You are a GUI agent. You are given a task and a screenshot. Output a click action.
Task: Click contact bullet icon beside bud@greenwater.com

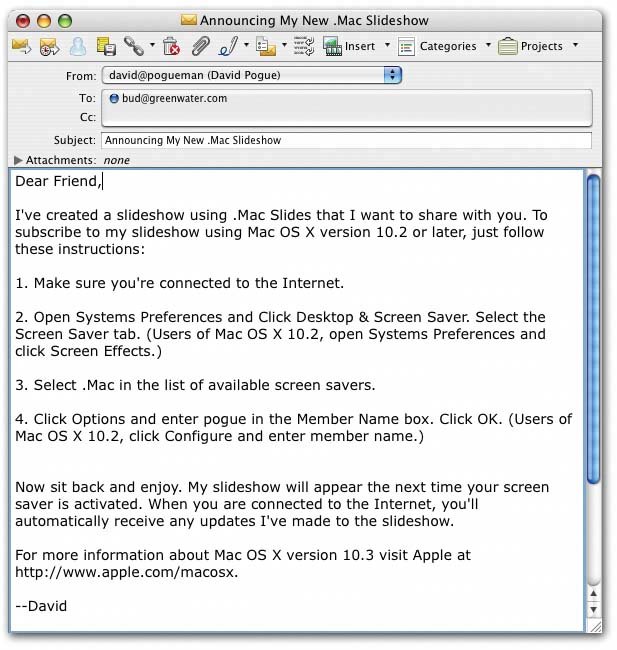[x=114, y=99]
